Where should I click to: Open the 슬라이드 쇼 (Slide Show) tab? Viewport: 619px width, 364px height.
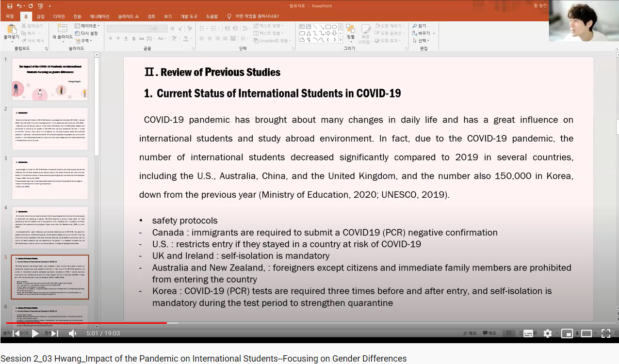pyautogui.click(x=129, y=16)
